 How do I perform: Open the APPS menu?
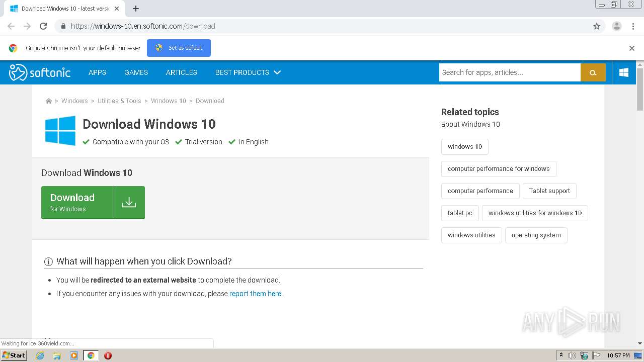[x=97, y=72]
